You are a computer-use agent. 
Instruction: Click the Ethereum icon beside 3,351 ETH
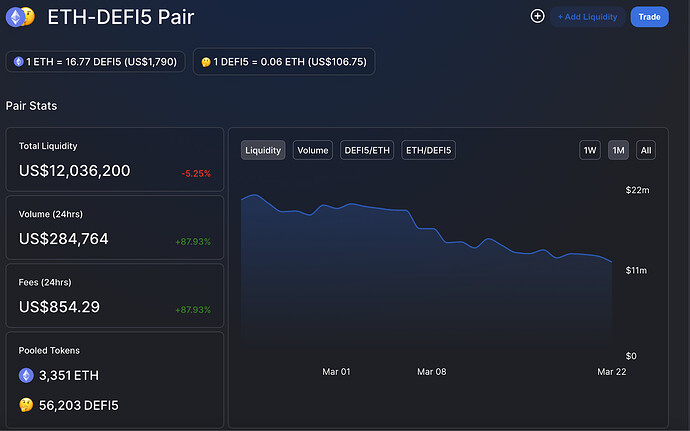click(x=26, y=376)
